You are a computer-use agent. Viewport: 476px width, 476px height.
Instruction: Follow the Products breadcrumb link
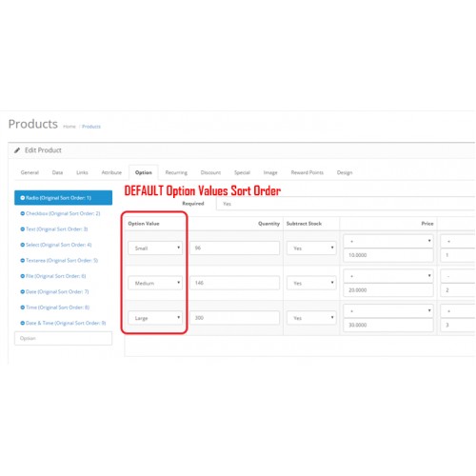[91, 127]
